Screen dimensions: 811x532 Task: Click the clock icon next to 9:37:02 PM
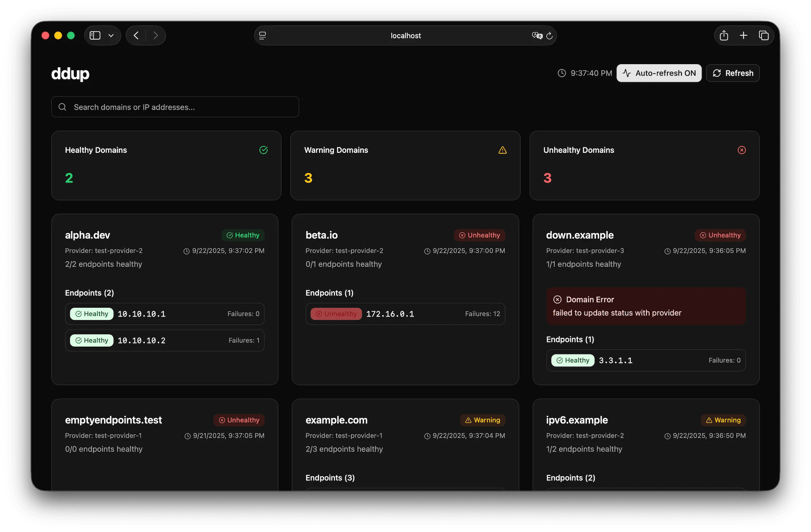coord(186,251)
